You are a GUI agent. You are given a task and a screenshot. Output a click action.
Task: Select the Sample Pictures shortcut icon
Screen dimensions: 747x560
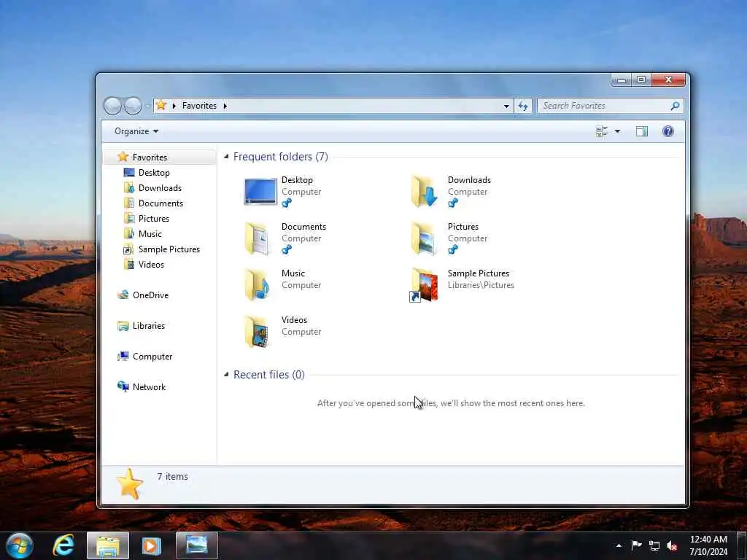click(x=424, y=285)
